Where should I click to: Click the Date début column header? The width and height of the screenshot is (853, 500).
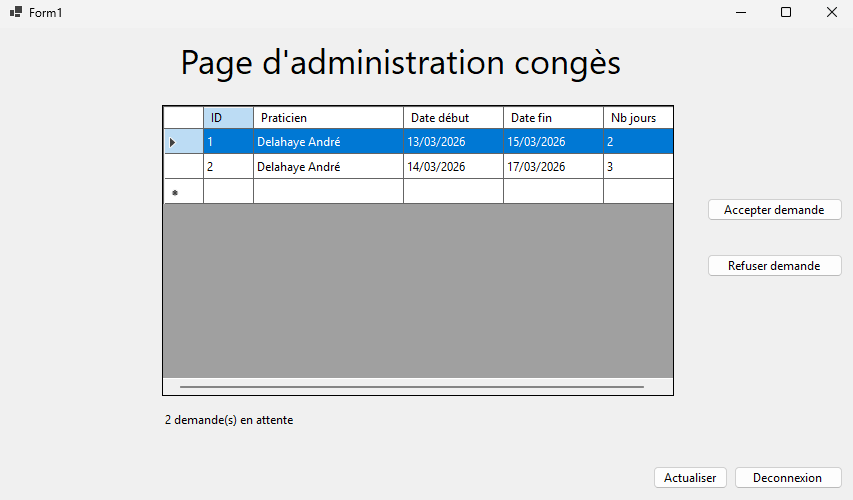click(x=453, y=118)
